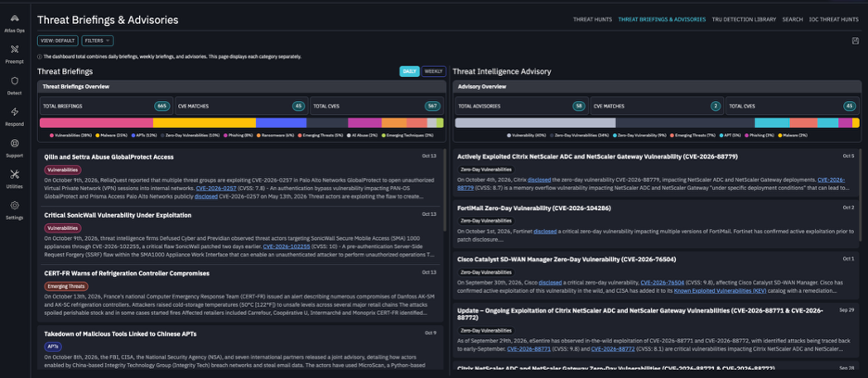Image resolution: width=868 pixels, height=378 pixels.
Task: Click the CVE-2026-88772 link in Update advisory
Action: click(x=612, y=349)
